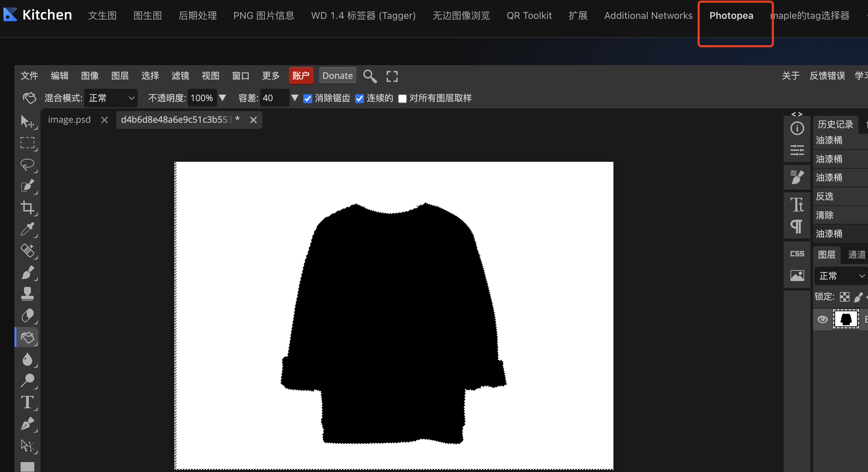Select the Eraser tool
868x472 pixels.
coord(27,315)
